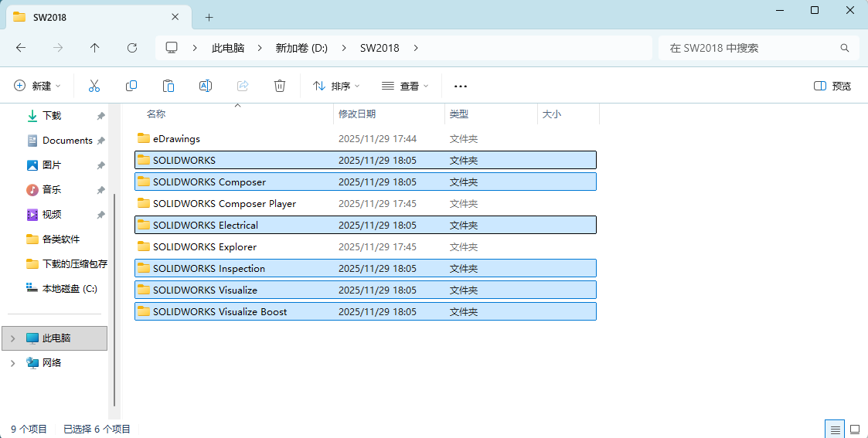Open 本地磁盘 (C:) in sidebar
Viewport: 868px width, 438px height.
point(70,289)
